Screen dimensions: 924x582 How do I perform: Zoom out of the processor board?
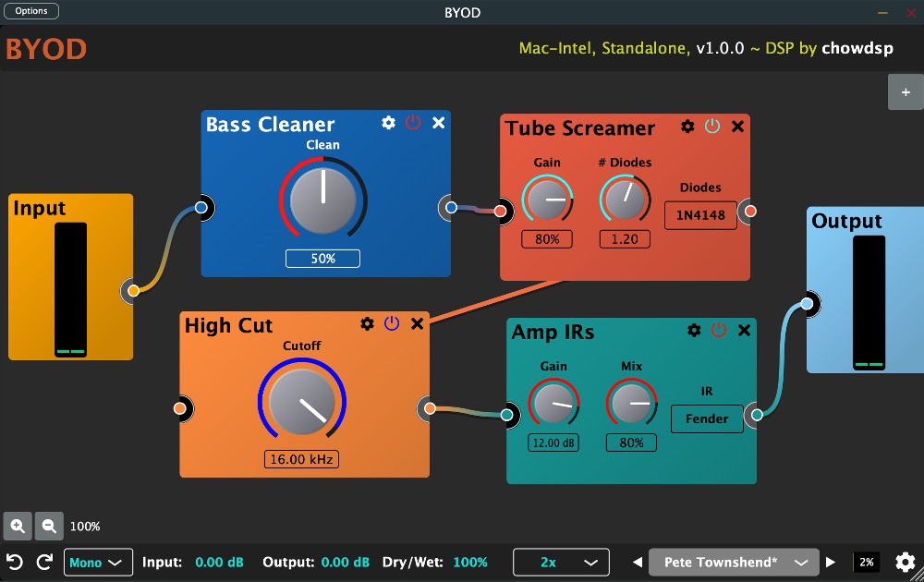49,526
